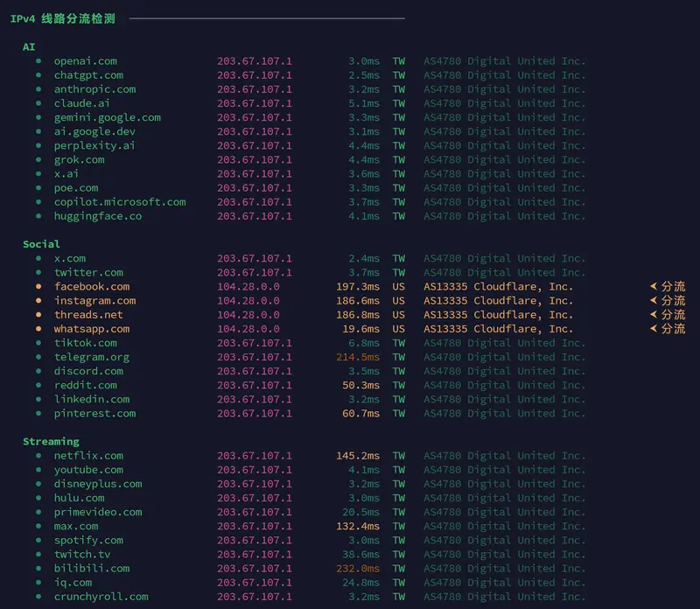Click the 232.0ms latency for bilibili.com
Viewport: 700px width, 609px height.
pos(358,569)
